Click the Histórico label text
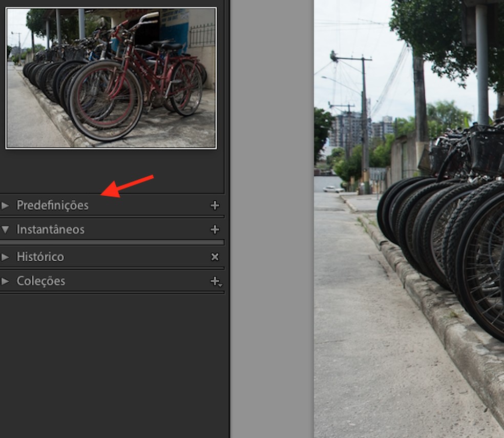The width and height of the screenshot is (504, 438). (40, 257)
